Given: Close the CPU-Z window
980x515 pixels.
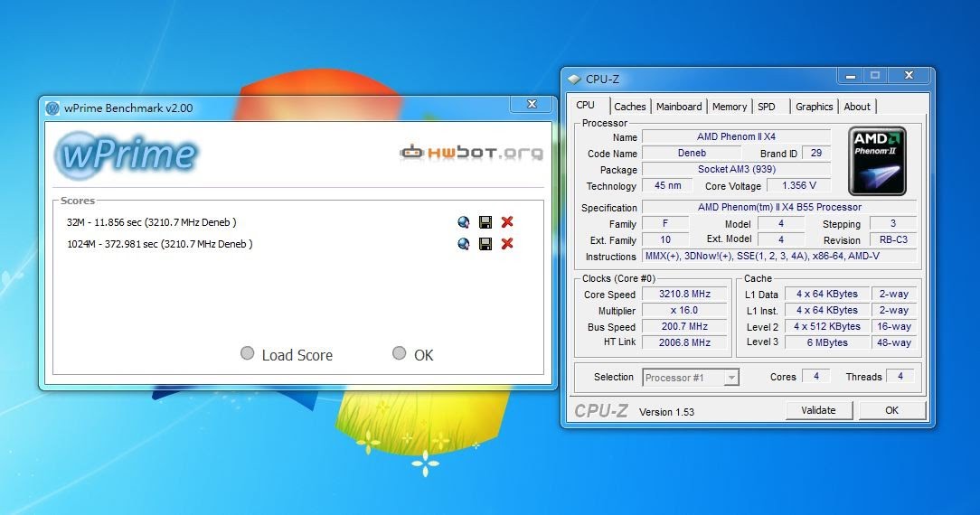Looking at the screenshot, I should click(909, 76).
